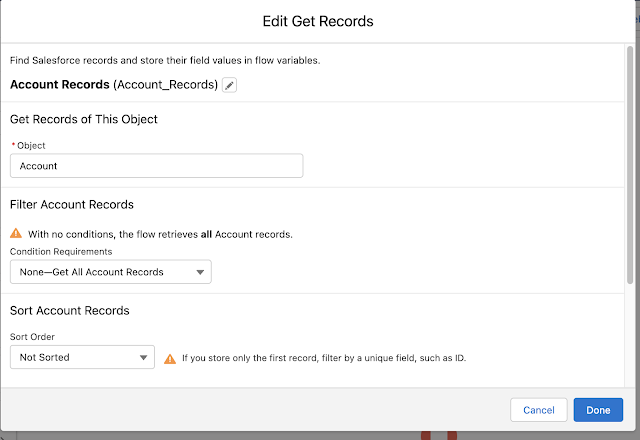Click the Filter Account Records heading
This screenshot has height=440, width=640.
[72, 205]
